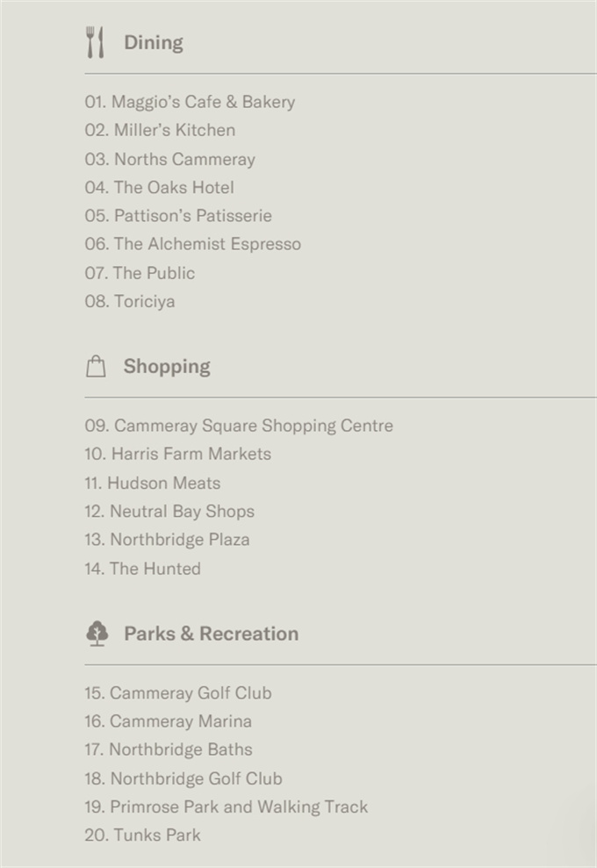This screenshot has height=868, width=597.
Task: Select the Shopping section heading
Action: (x=167, y=367)
